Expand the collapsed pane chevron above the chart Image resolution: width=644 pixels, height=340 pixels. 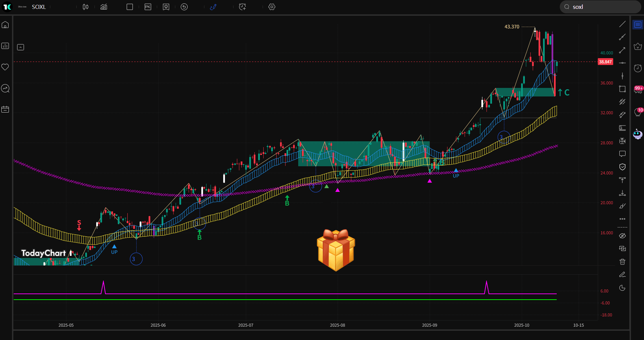tap(21, 47)
